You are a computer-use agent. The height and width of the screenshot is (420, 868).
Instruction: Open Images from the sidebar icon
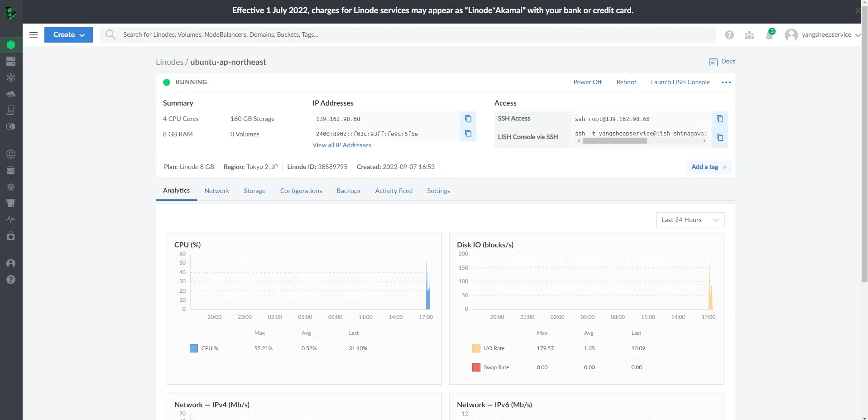(x=11, y=126)
